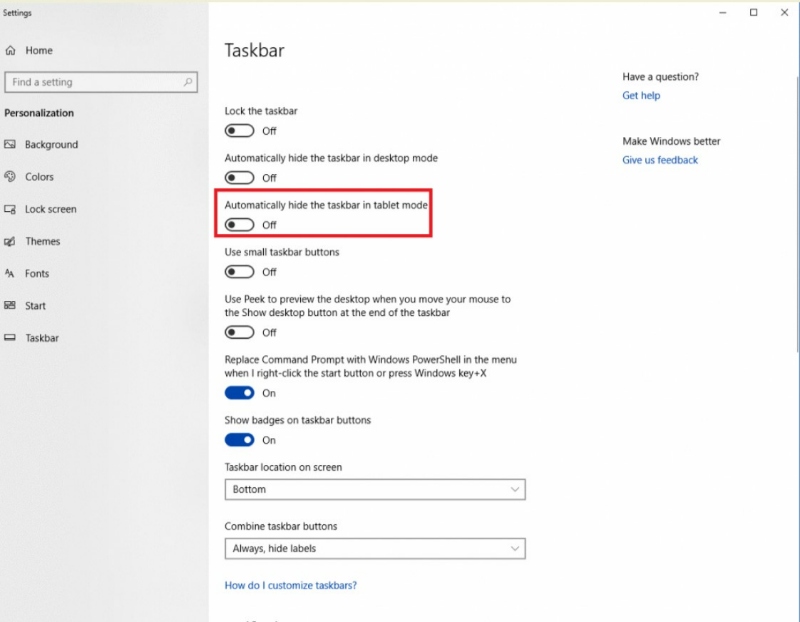Click the Settings window title text
This screenshot has width=800, height=622.
coord(17,13)
